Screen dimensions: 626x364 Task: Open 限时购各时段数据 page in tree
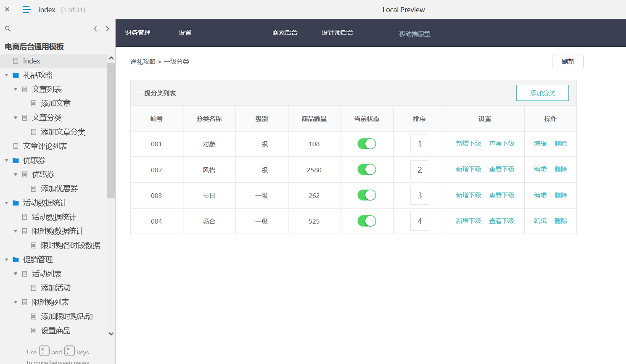click(70, 245)
